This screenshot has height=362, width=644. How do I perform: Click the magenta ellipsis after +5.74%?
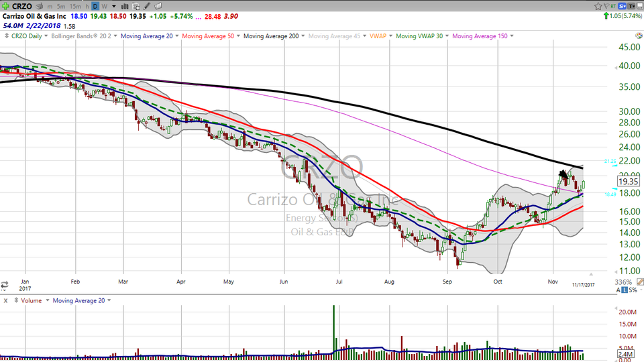199,17
